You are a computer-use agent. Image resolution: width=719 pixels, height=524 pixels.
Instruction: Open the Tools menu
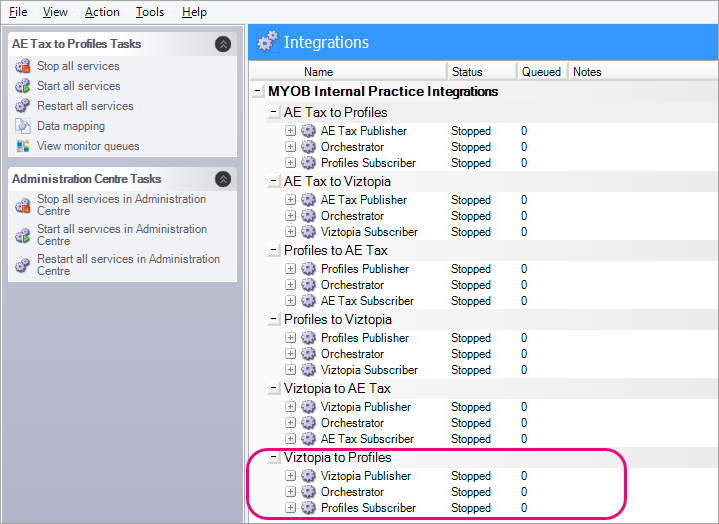pyautogui.click(x=150, y=12)
